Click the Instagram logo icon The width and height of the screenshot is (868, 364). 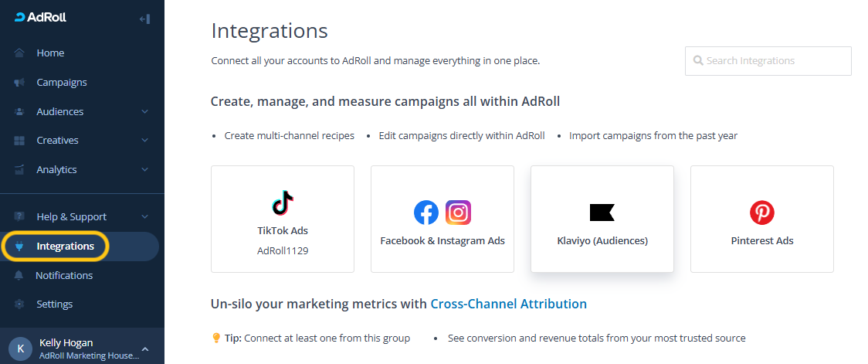459,213
